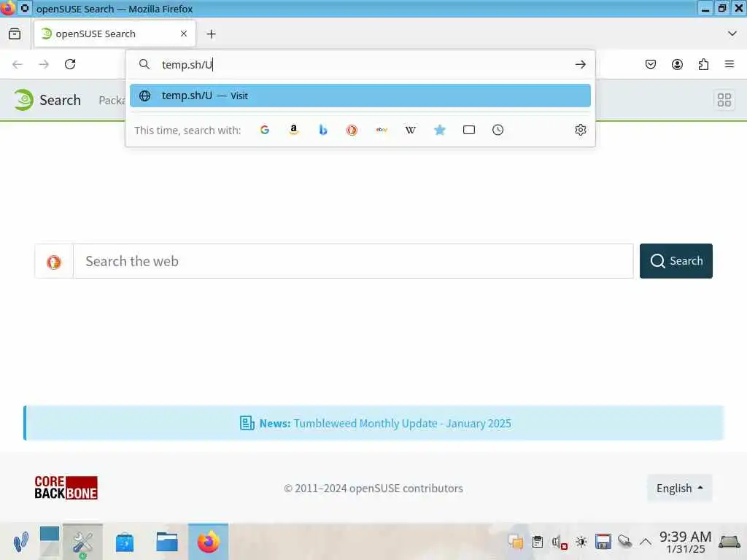Click the show desktop icon
This screenshot has width=747, height=560.
point(729,542)
